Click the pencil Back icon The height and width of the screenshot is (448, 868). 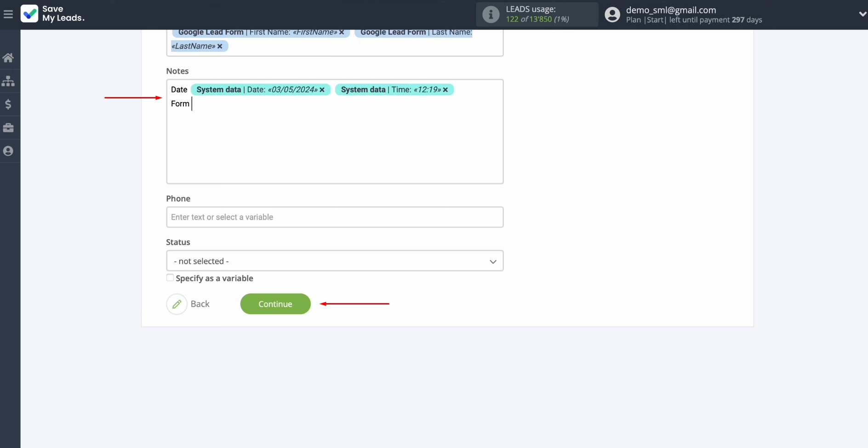[177, 304]
